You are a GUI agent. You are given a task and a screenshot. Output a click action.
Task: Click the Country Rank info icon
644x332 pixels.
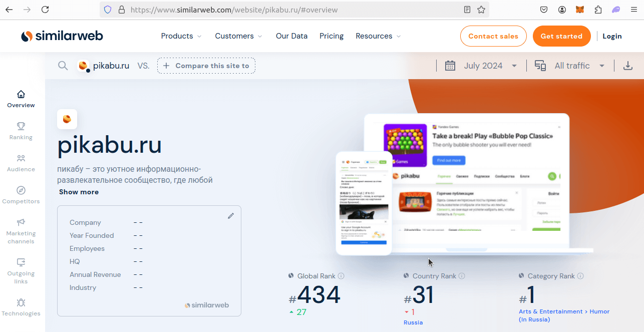[x=462, y=276]
